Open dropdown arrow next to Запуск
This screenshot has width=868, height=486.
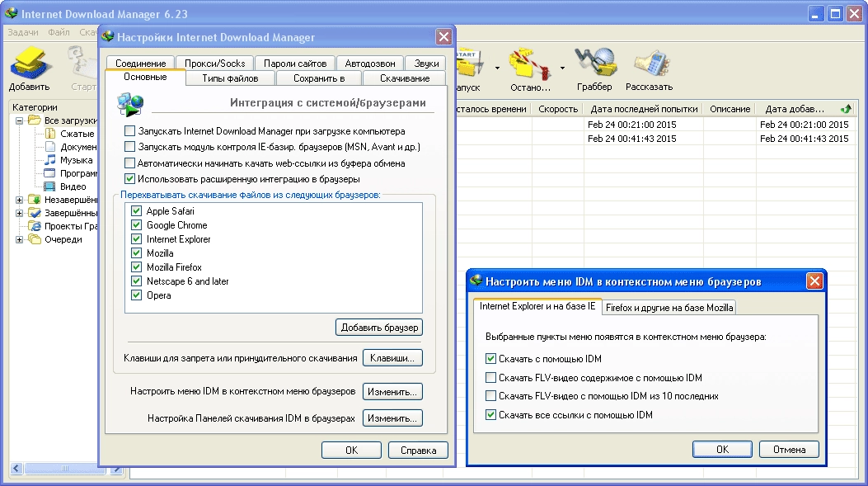497,68
